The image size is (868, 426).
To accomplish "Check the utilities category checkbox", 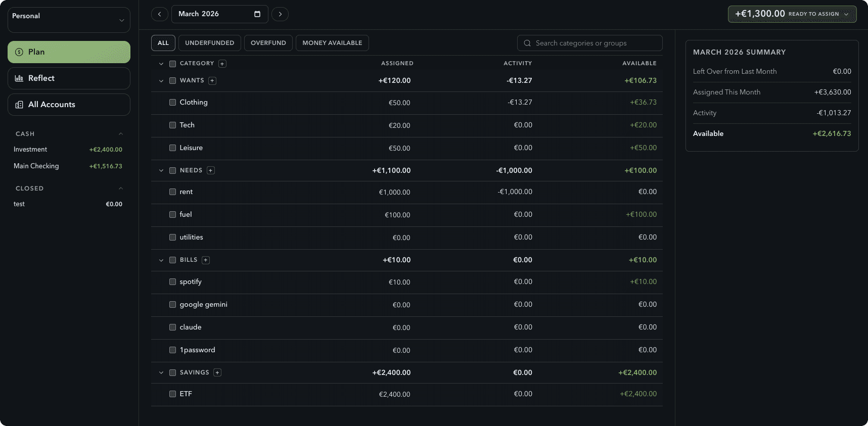I will pos(172,237).
